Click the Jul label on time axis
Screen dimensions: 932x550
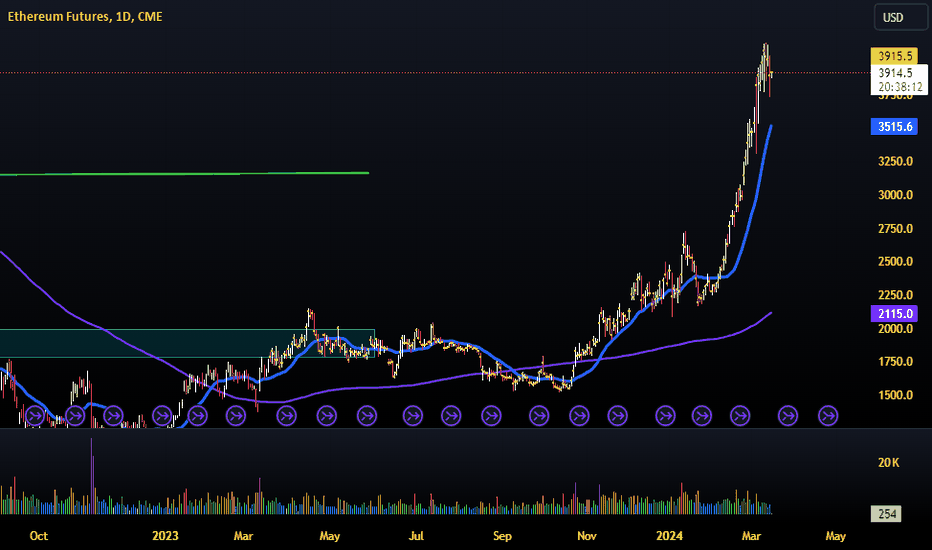tap(416, 536)
